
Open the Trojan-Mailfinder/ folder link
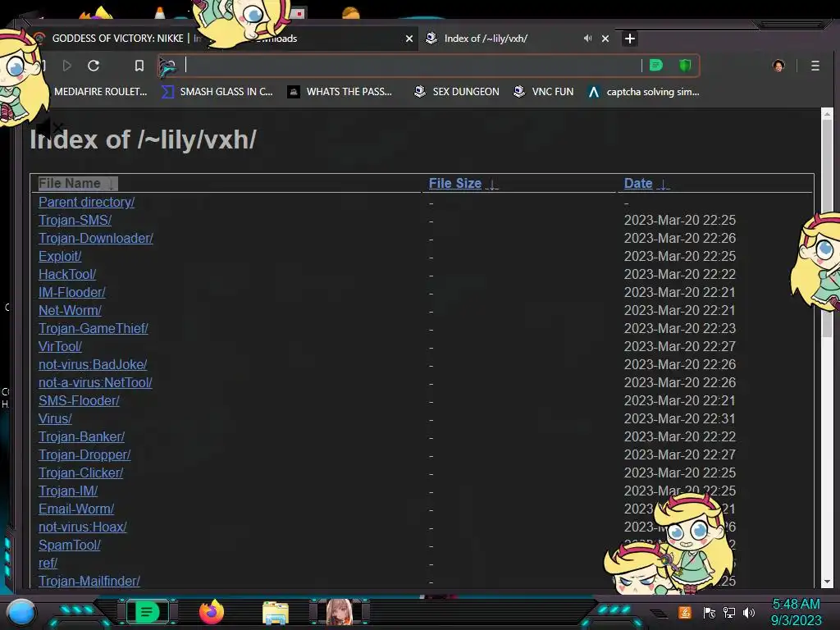pos(89,582)
